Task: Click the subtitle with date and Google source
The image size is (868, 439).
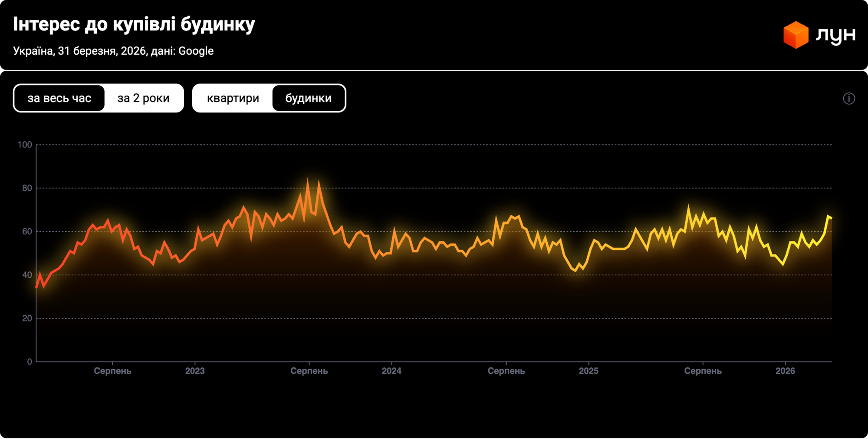Action: [113, 51]
